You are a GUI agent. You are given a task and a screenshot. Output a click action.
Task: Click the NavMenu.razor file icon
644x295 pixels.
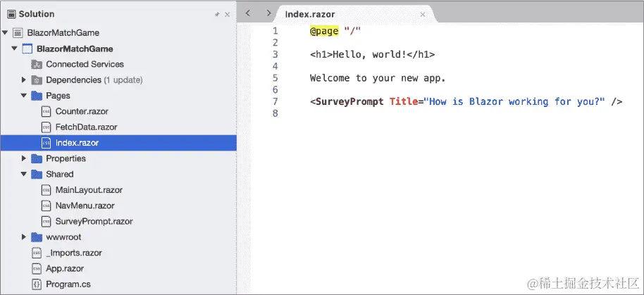(46, 206)
